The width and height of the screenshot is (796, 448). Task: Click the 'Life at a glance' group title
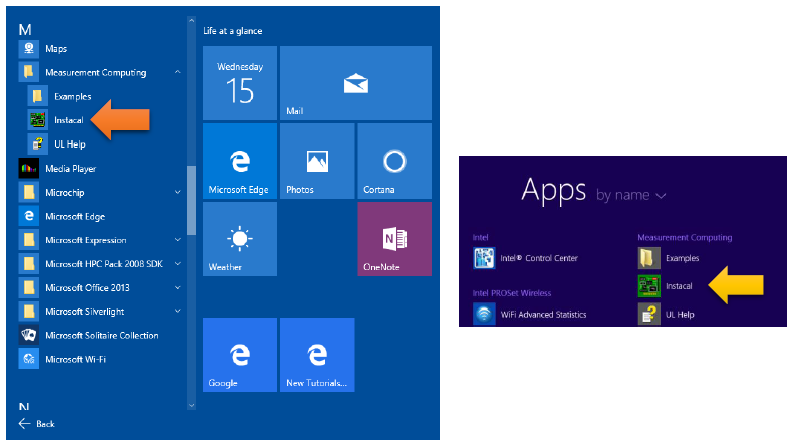coord(233,31)
